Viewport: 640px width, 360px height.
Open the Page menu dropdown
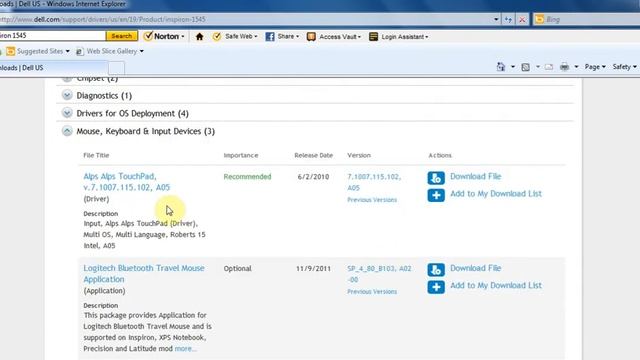595,67
